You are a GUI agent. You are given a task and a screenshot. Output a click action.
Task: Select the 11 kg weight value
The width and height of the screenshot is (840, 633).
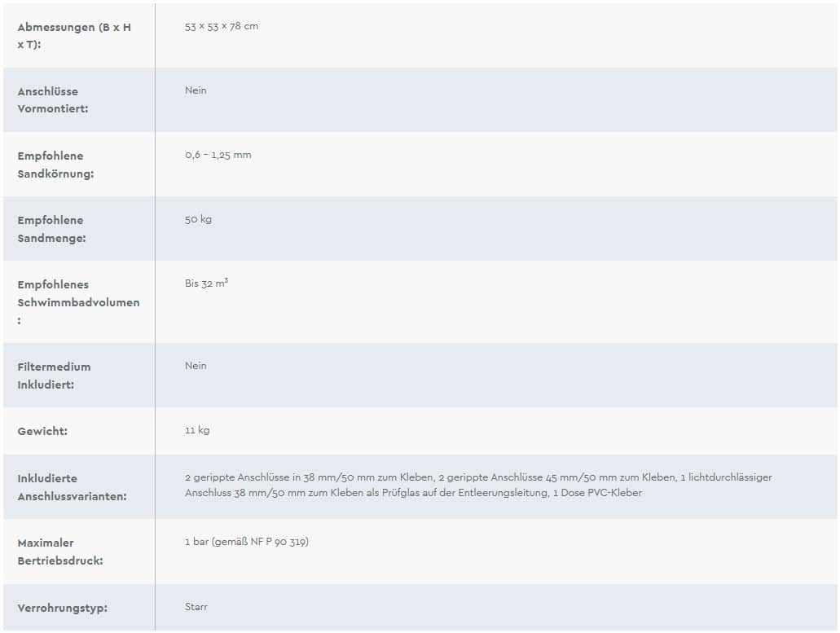(x=197, y=431)
